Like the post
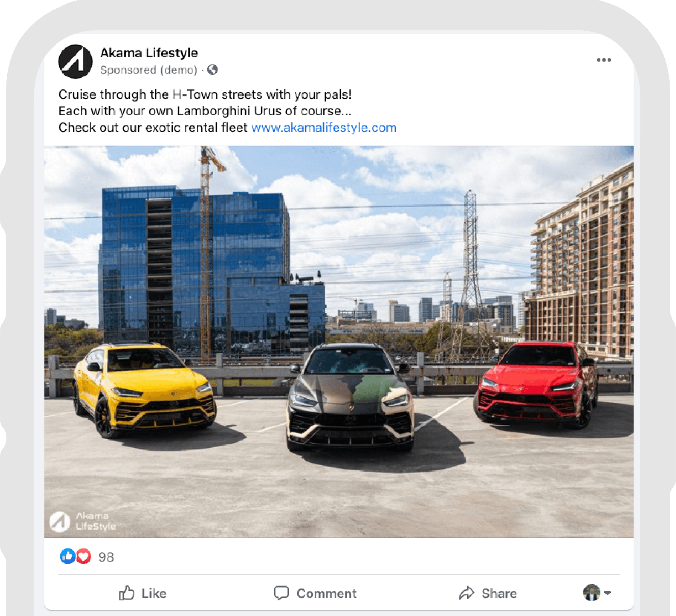 tap(142, 593)
